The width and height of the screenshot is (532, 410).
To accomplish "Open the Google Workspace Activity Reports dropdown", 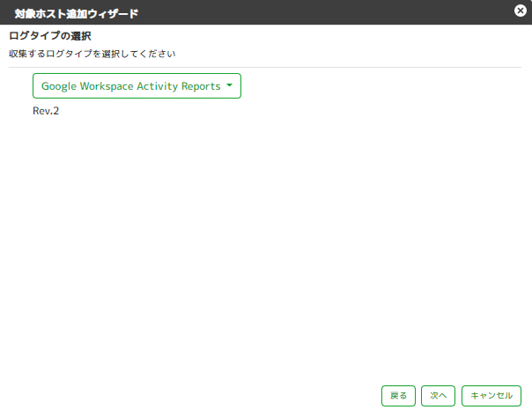I will pyautogui.click(x=137, y=86).
